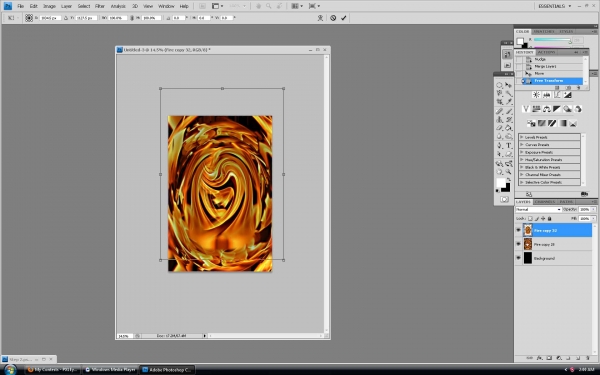Toggle maintain aspect ratio link
This screenshot has width=600, height=375.
132,18
